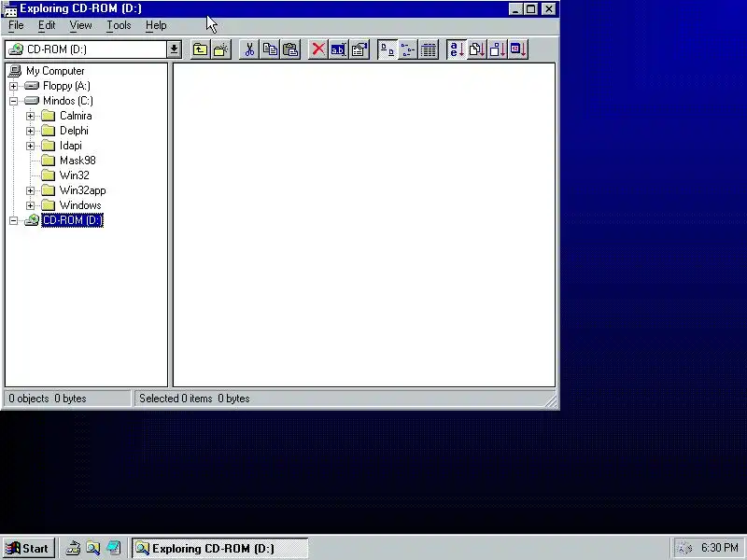Viewport: 747px width, 560px height.
Task: Sort files by name
Action: 457,49
